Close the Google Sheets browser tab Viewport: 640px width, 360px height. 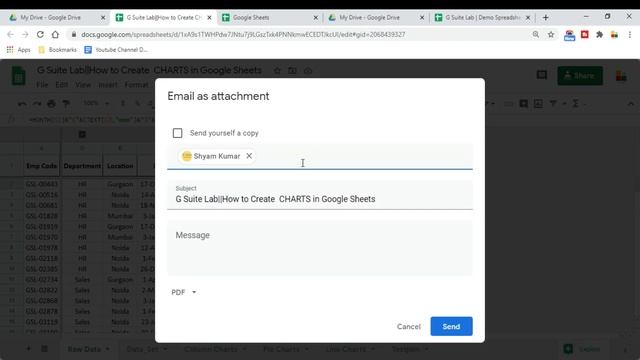(x=316, y=18)
